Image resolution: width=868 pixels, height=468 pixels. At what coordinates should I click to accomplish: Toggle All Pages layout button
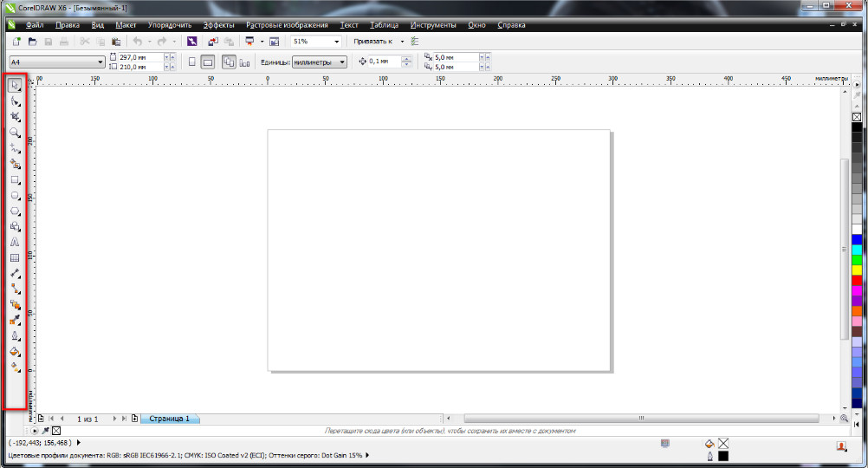[230, 62]
